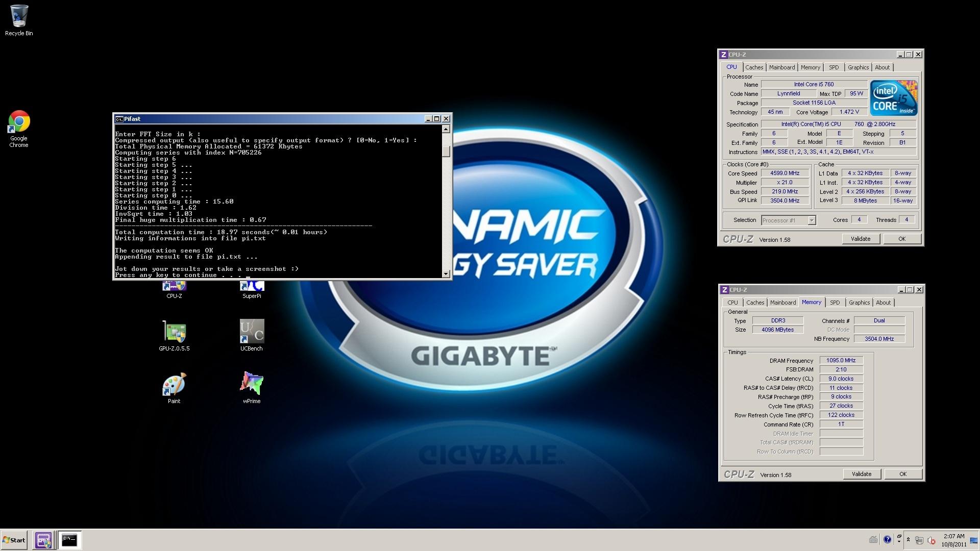Switch to Caches tab in lower CPU-Z
This screenshot has width=980, height=551.
coord(755,303)
